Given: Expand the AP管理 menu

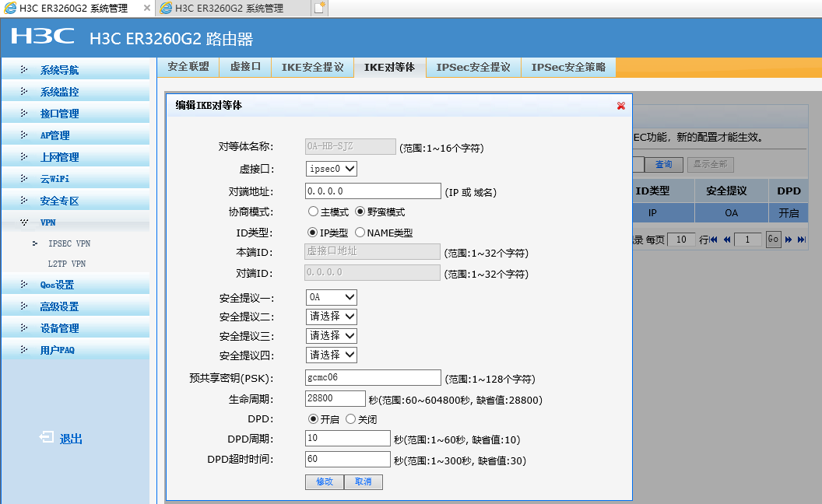Looking at the screenshot, I should pos(76,135).
